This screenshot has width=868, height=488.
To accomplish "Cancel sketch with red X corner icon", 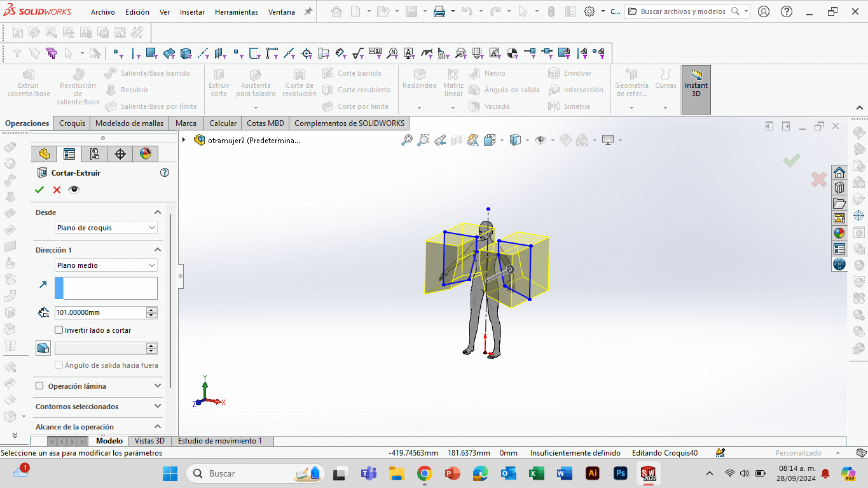I will [819, 179].
